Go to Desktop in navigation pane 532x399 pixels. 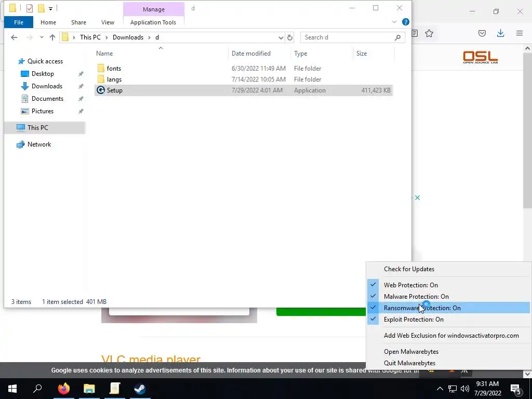[x=43, y=74]
